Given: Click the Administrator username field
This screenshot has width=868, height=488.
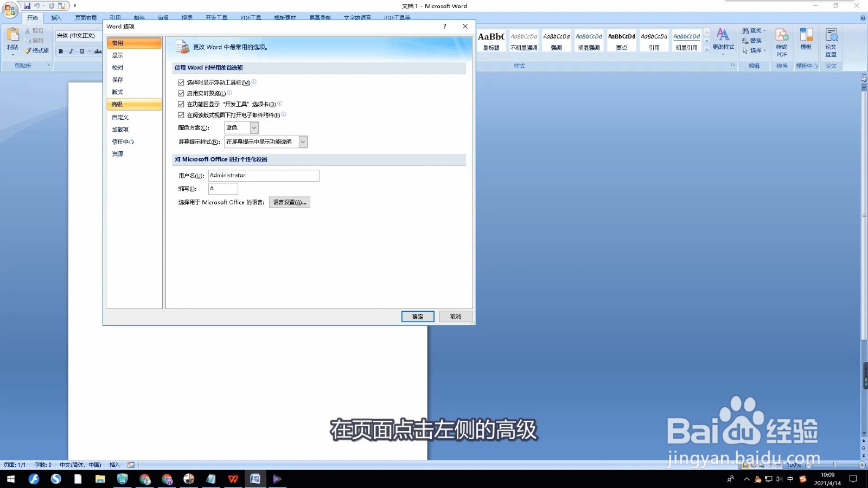Looking at the screenshot, I should (264, 175).
